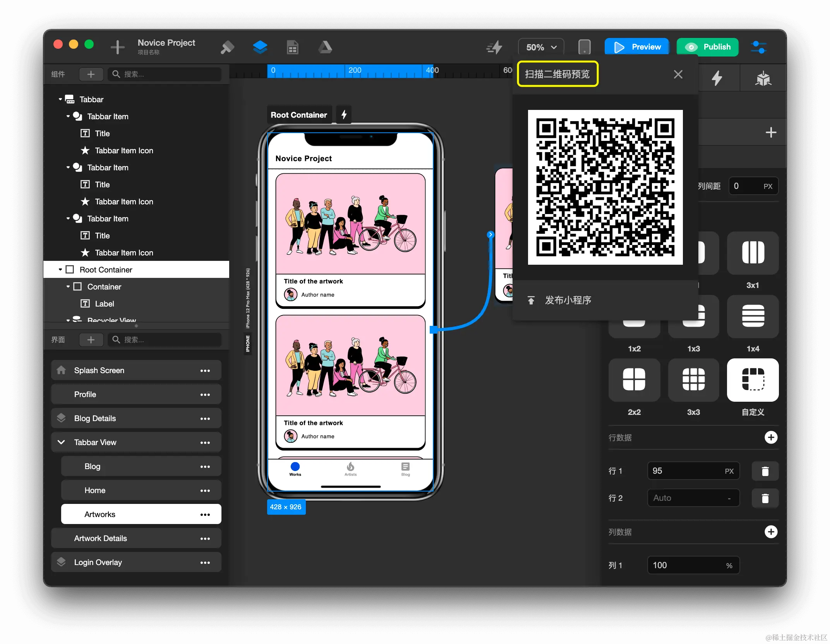The height and width of the screenshot is (644, 830).
Task: Open the sliders settings icon at top right
Action: click(758, 47)
